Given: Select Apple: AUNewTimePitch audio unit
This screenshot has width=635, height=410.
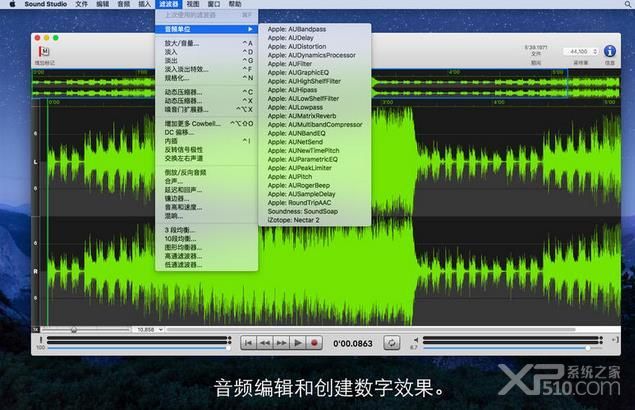Looking at the screenshot, I should [315, 151].
